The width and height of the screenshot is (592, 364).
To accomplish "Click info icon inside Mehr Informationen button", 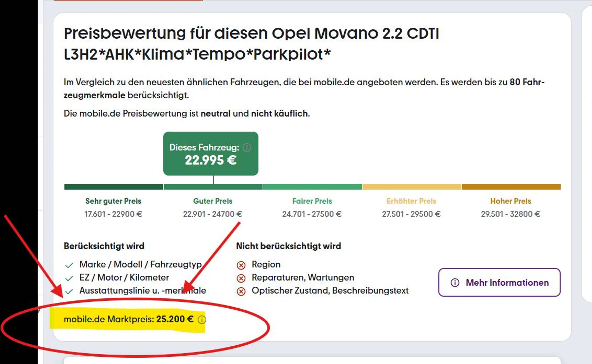I will coord(455,282).
